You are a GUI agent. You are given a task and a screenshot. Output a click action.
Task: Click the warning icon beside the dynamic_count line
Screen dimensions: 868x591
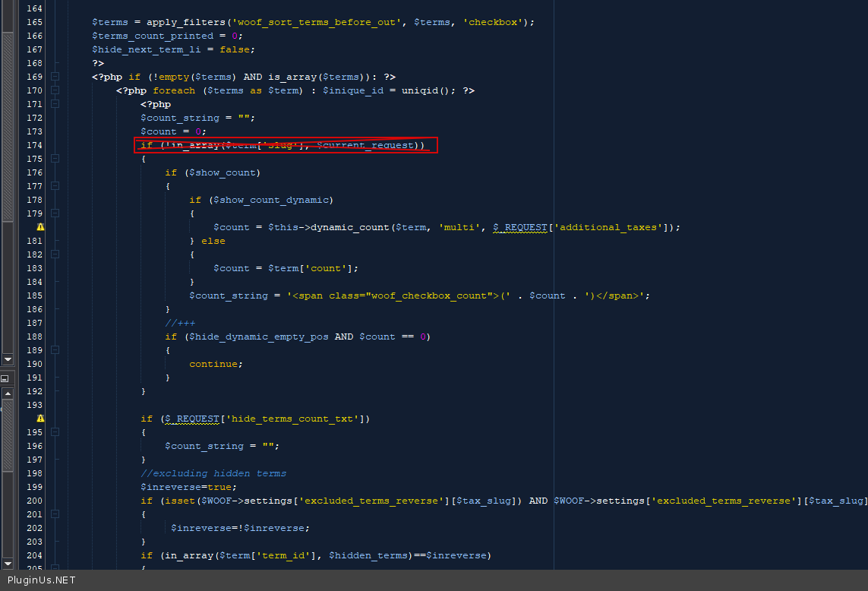click(x=40, y=227)
